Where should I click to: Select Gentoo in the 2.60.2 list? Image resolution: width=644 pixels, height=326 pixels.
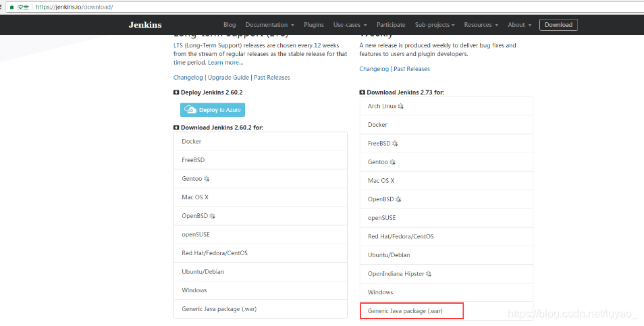click(x=261, y=179)
